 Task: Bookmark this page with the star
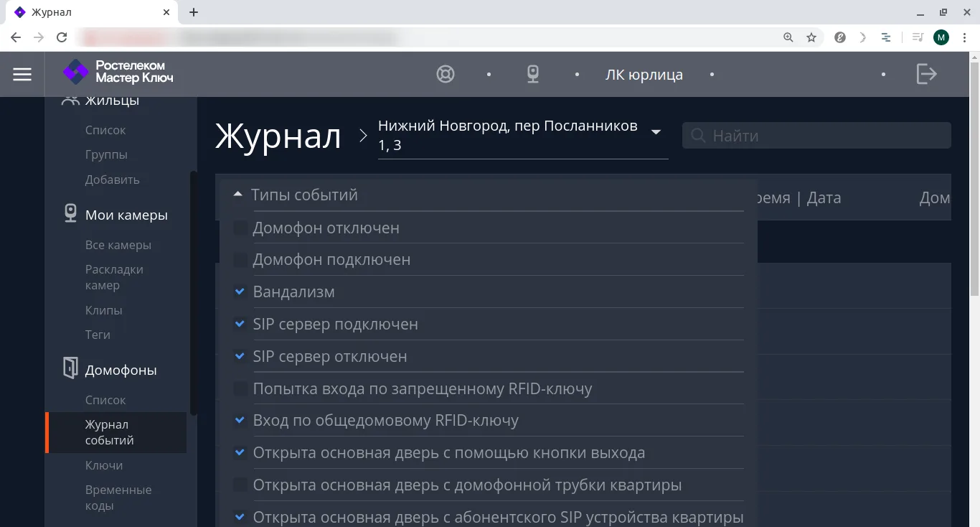811,37
